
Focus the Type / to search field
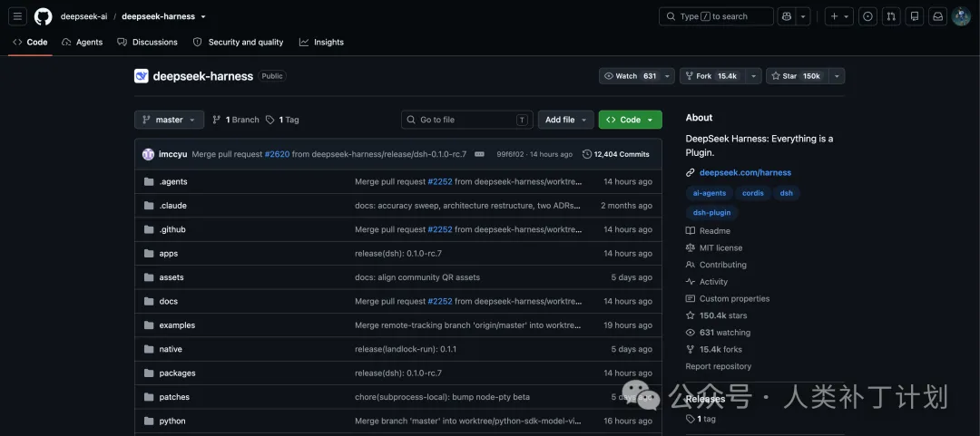click(x=716, y=16)
